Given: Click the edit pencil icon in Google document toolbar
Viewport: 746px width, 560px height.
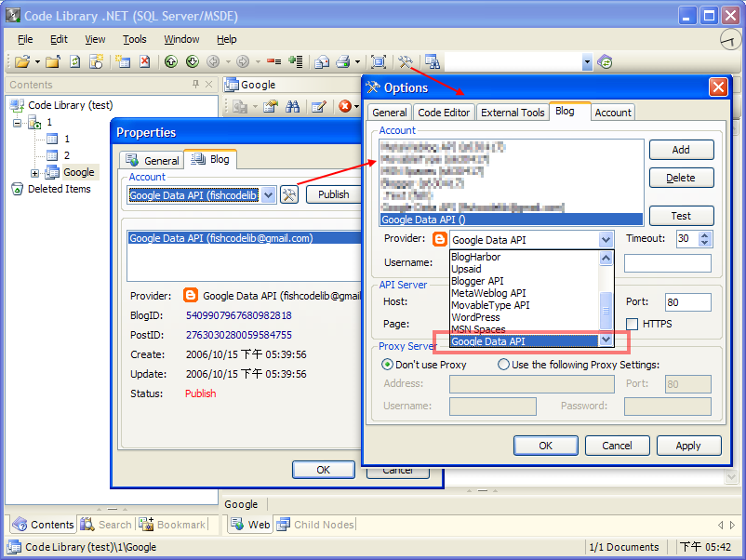Looking at the screenshot, I should pyautogui.click(x=318, y=107).
